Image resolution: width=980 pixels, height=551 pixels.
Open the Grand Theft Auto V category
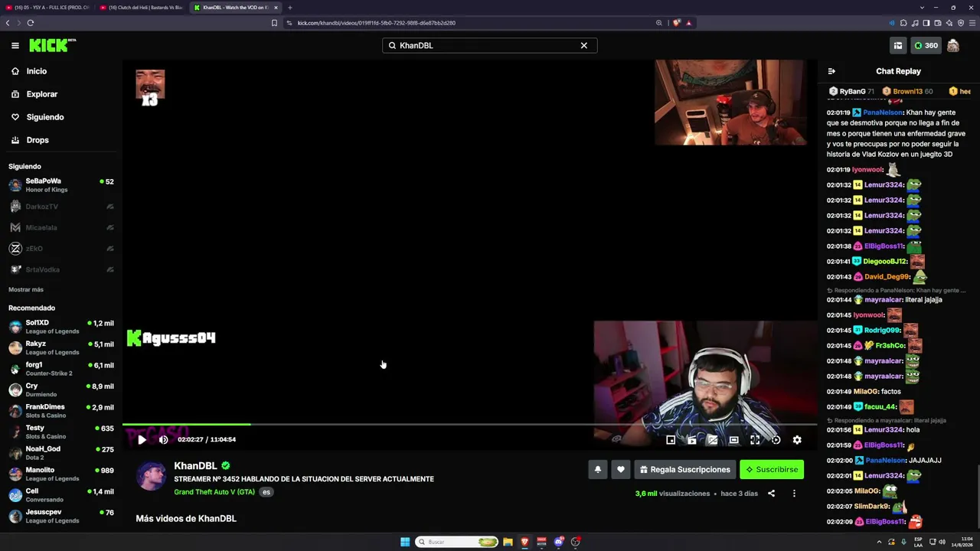click(214, 492)
